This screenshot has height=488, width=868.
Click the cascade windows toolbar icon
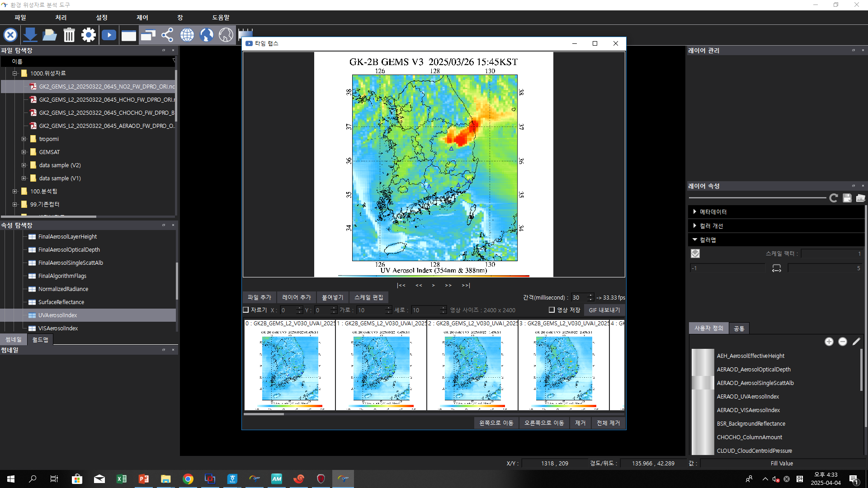click(x=148, y=35)
